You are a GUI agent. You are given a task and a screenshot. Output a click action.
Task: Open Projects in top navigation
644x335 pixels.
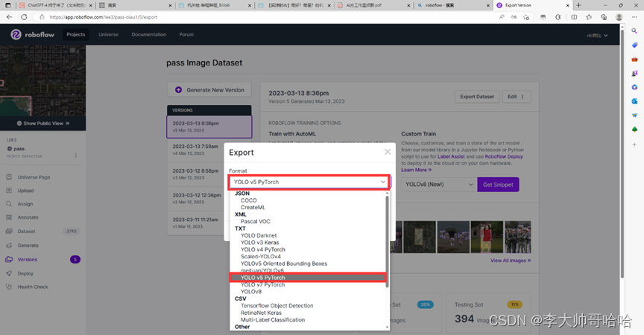point(75,34)
